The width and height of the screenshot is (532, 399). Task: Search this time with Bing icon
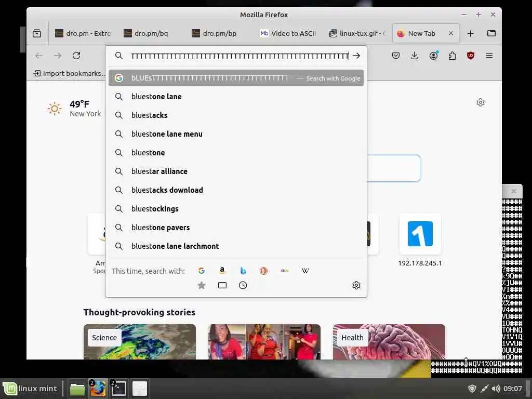coord(243,271)
